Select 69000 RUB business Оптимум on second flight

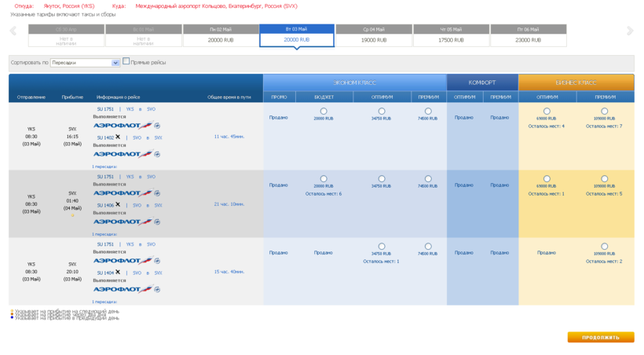[547, 179]
